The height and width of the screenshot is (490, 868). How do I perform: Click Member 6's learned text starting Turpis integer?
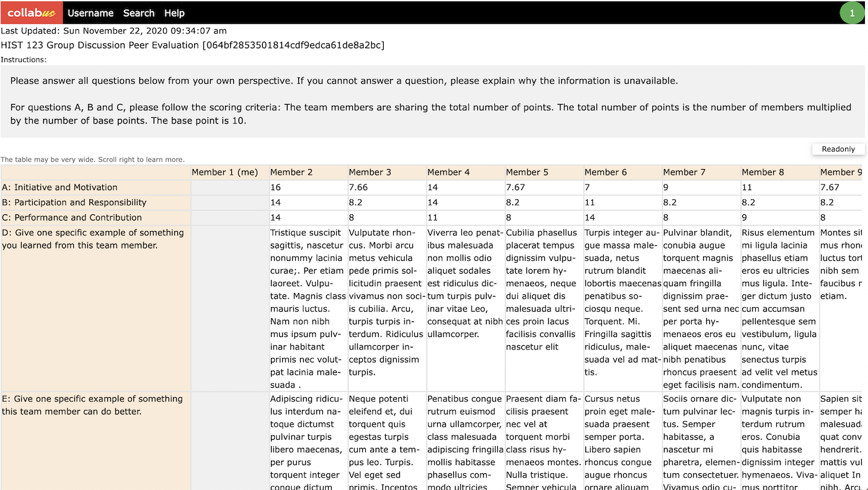pyautogui.click(x=623, y=308)
